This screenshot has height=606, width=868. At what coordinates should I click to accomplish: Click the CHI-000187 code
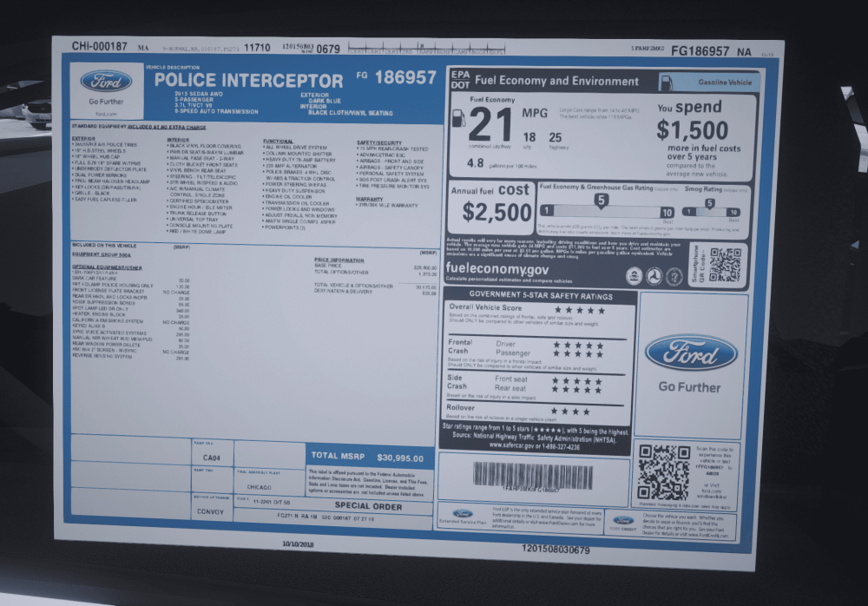pyautogui.click(x=100, y=47)
